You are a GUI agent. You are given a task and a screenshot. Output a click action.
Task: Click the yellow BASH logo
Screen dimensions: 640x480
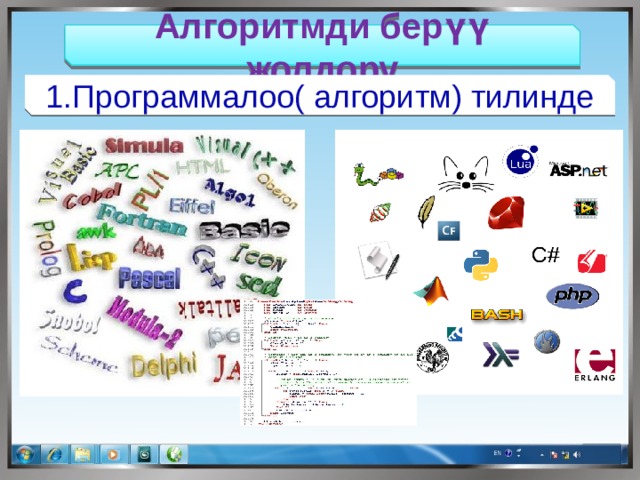tap(497, 315)
